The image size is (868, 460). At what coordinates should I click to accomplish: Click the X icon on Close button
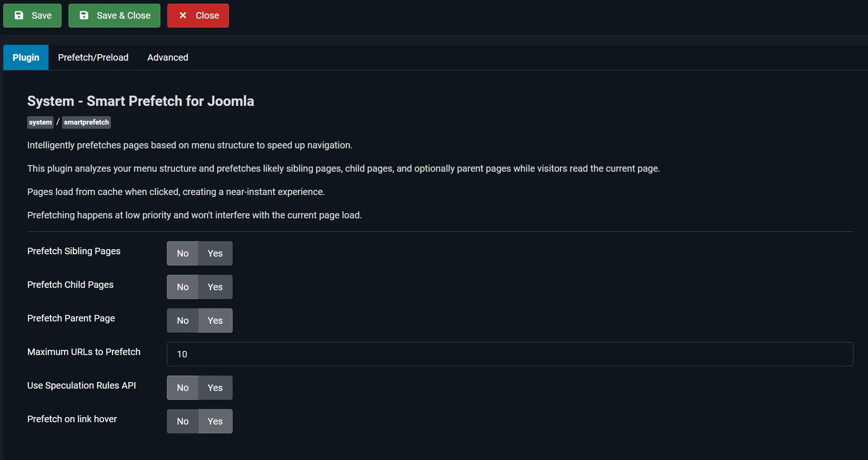pos(183,15)
